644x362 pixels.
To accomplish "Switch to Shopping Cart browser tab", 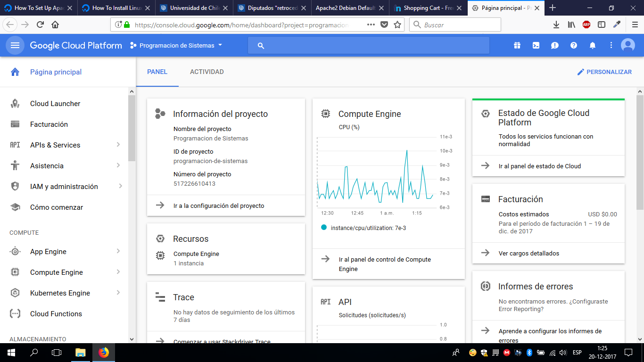I will coord(428,8).
